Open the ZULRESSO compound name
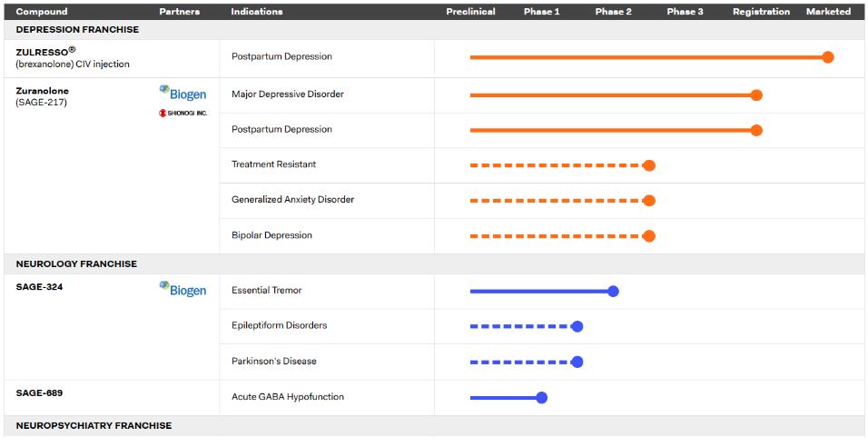This screenshot has width=868, height=447. coord(42,52)
